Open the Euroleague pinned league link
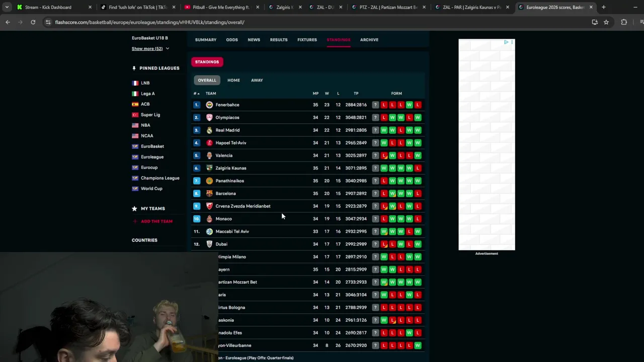 point(152,157)
